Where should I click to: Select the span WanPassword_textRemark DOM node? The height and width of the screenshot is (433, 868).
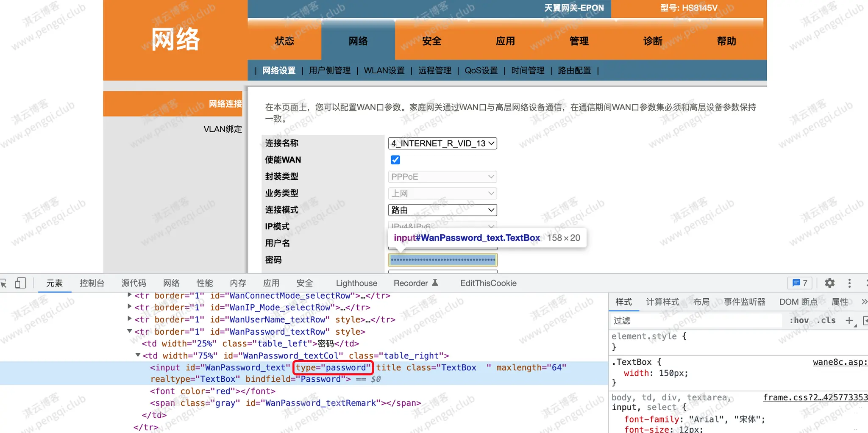tap(285, 403)
